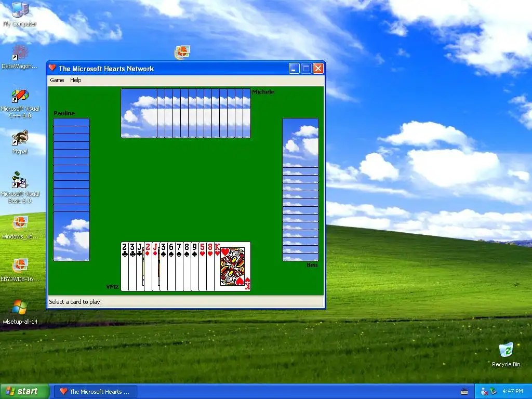Select the King of hearts card
Viewport: 532px width, 399px height.
coord(233,267)
